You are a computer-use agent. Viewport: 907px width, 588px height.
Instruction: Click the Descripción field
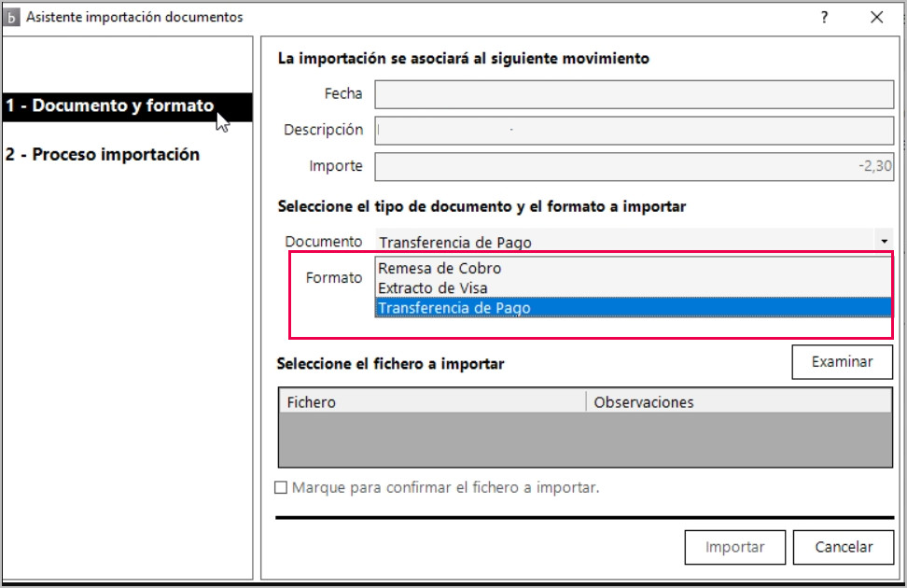click(x=634, y=131)
